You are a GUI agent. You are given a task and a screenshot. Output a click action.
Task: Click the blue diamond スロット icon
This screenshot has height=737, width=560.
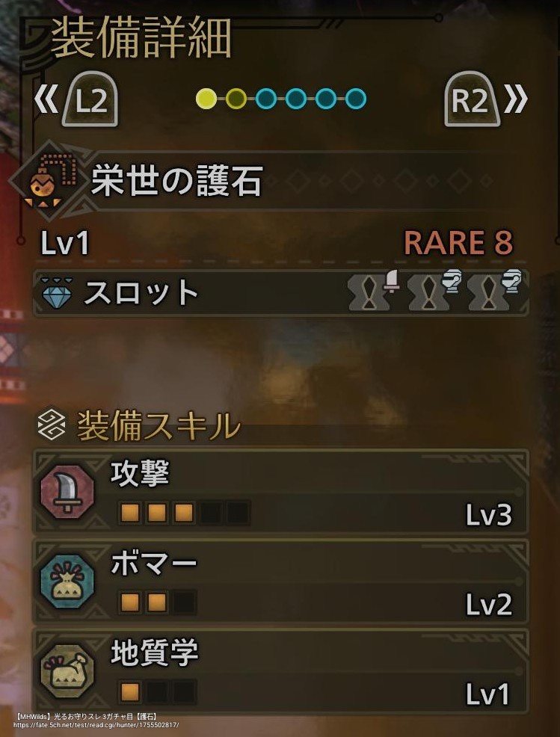[x=57, y=293]
